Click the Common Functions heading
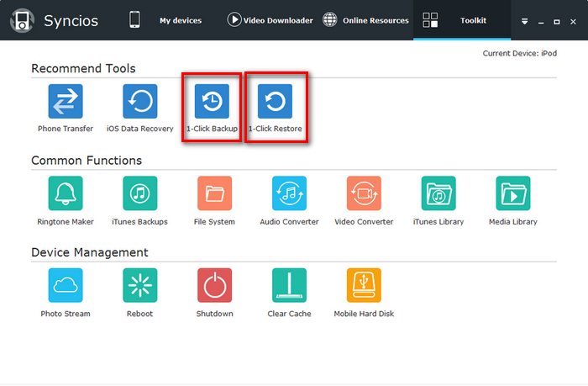The image size is (588, 386). [x=87, y=161]
